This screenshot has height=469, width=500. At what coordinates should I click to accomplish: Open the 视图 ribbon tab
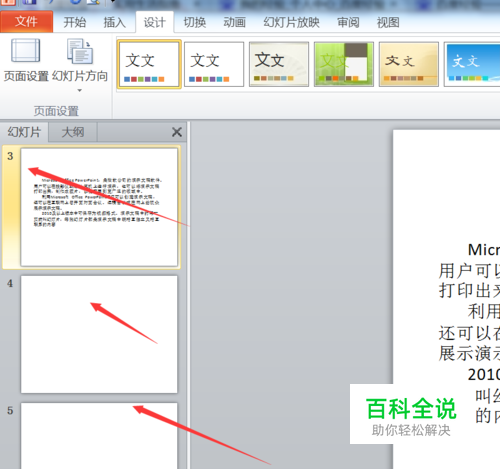click(388, 23)
